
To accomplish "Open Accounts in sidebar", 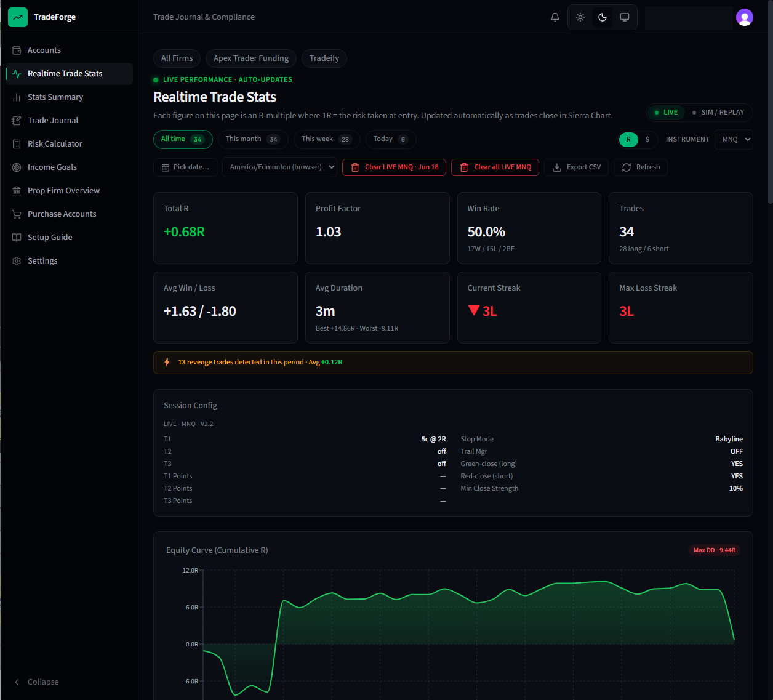I will (x=69, y=50).
